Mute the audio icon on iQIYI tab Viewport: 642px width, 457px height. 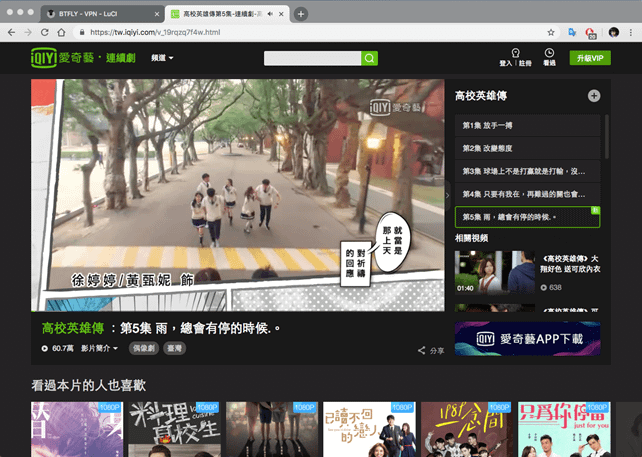(270, 14)
